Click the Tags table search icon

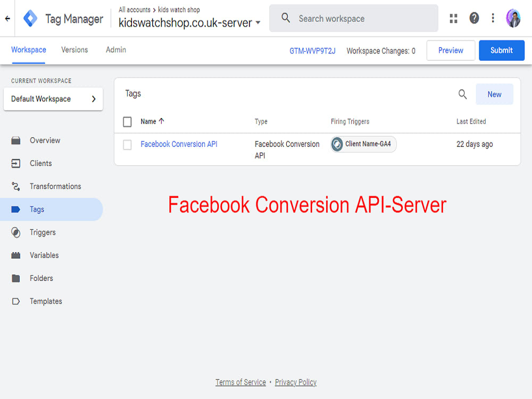coord(462,94)
